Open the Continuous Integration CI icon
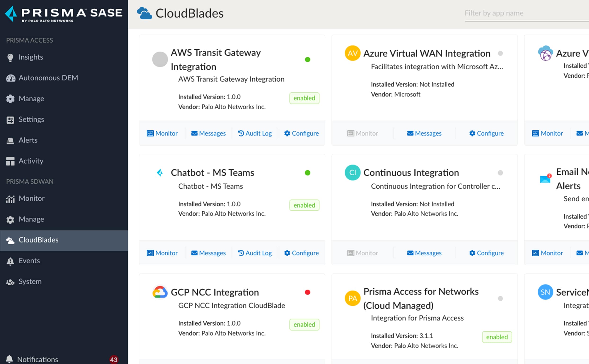 [352, 172]
